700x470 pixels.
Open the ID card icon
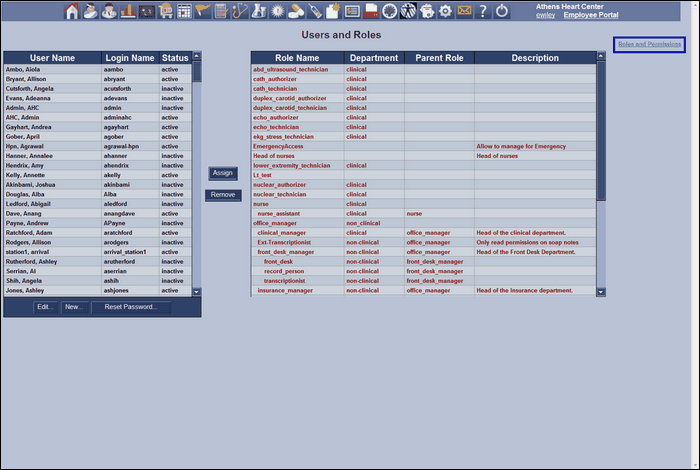point(352,11)
